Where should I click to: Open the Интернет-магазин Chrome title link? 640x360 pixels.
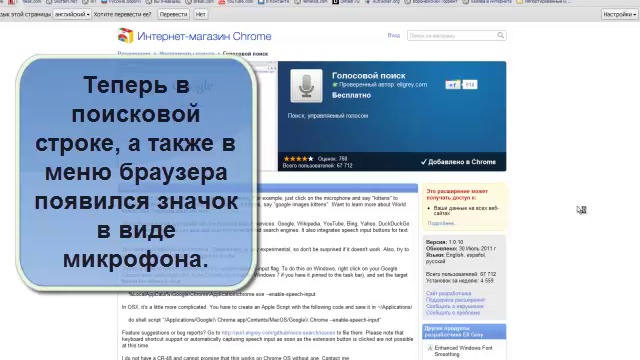(x=204, y=36)
